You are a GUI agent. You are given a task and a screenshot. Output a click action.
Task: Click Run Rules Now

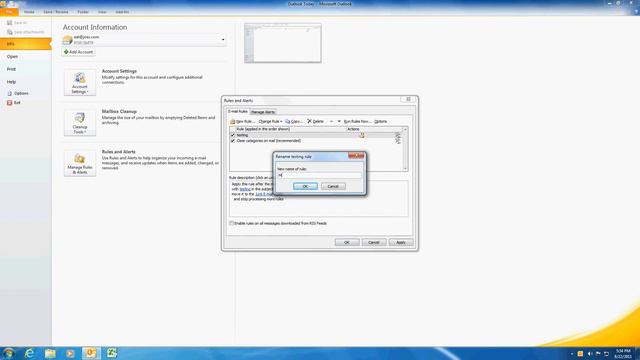[x=357, y=121]
